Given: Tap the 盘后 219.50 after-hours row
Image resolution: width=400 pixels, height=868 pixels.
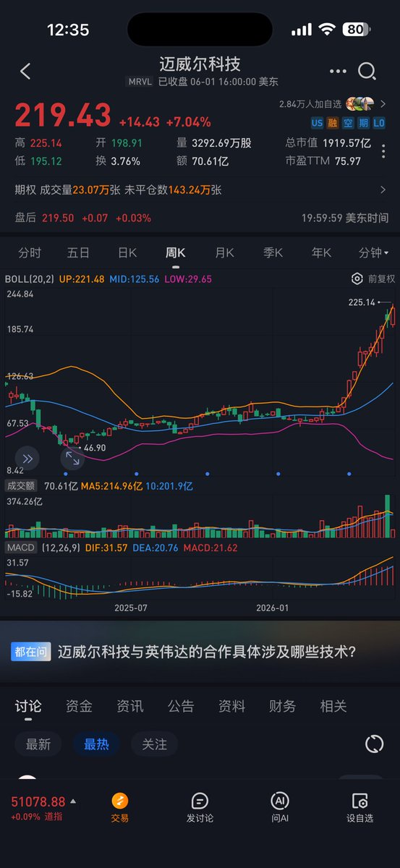Looking at the screenshot, I should tap(200, 218).
